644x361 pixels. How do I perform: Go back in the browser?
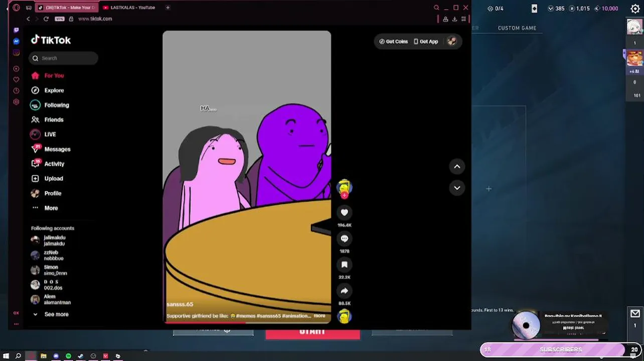coord(28,19)
